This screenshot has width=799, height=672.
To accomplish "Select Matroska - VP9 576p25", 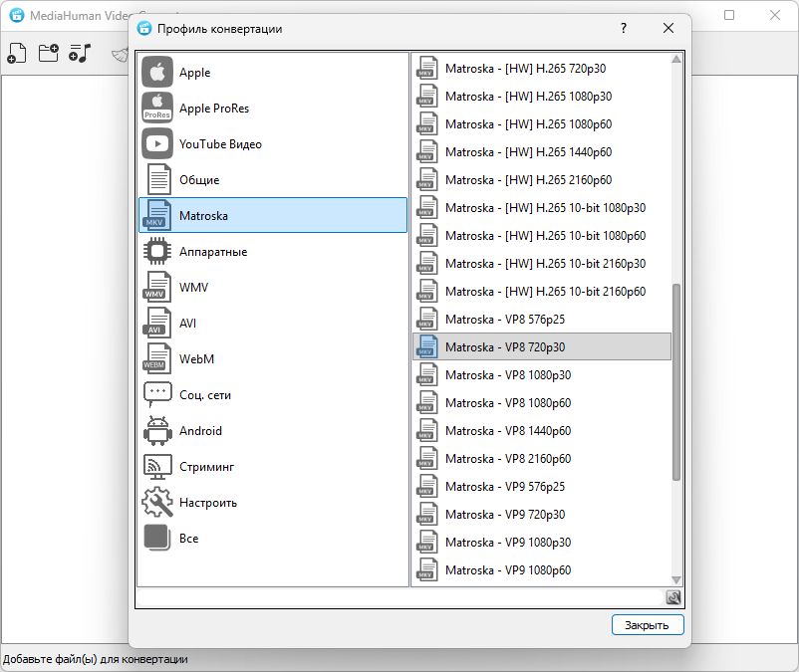I will pos(542,487).
